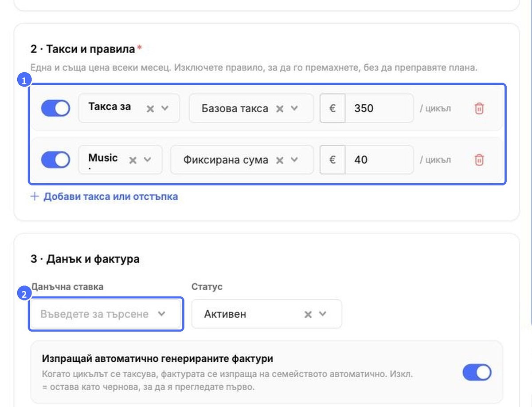Image resolution: width=532 pixels, height=407 pixels.
Task: Expand the 'Такса за' dropdown chevron
Action: click(x=164, y=108)
